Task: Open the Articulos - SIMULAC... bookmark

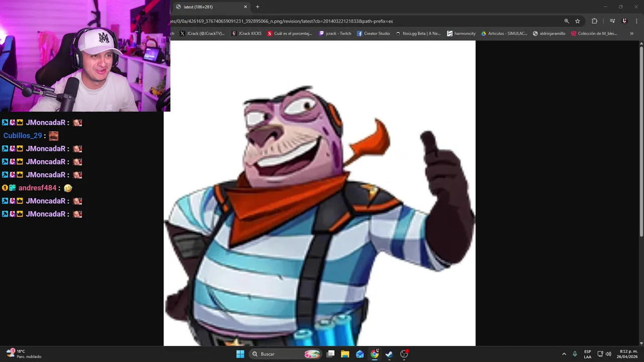Action: coord(504,34)
